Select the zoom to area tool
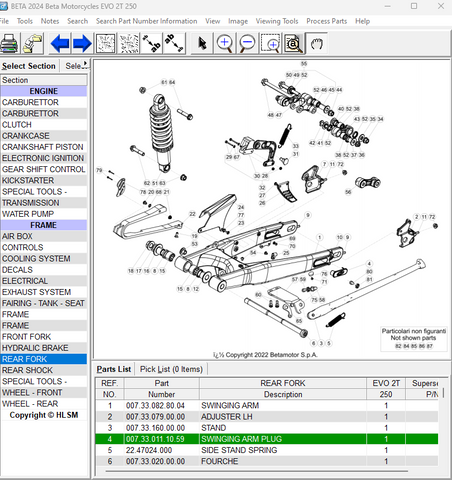The image size is (452, 480). pos(270,43)
